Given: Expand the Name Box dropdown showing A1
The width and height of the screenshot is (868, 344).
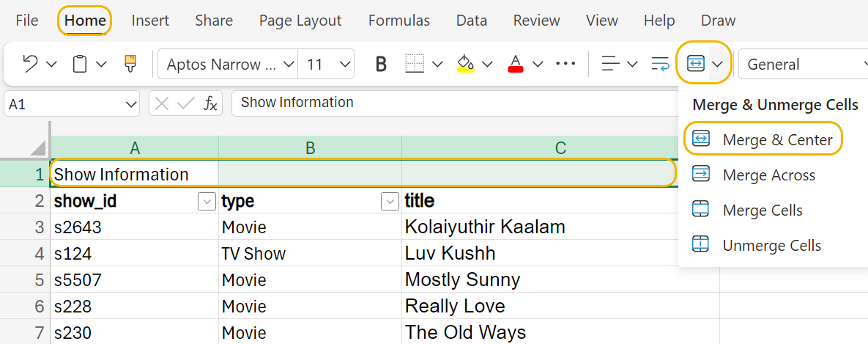Looking at the screenshot, I should [x=131, y=103].
